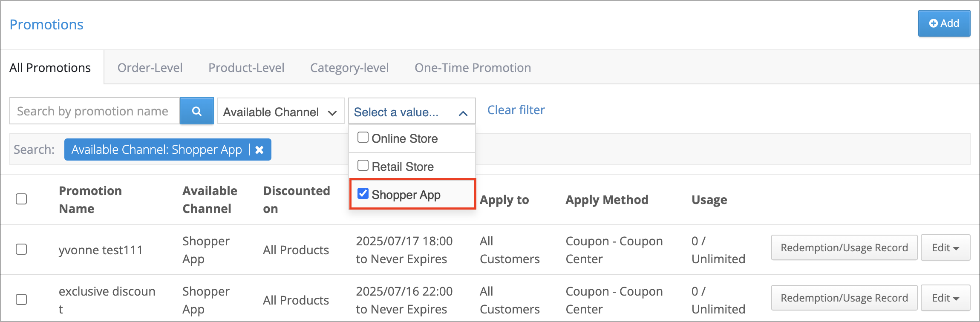The height and width of the screenshot is (322, 980).
Task: Uncheck the Shopper App option
Action: [x=363, y=194]
